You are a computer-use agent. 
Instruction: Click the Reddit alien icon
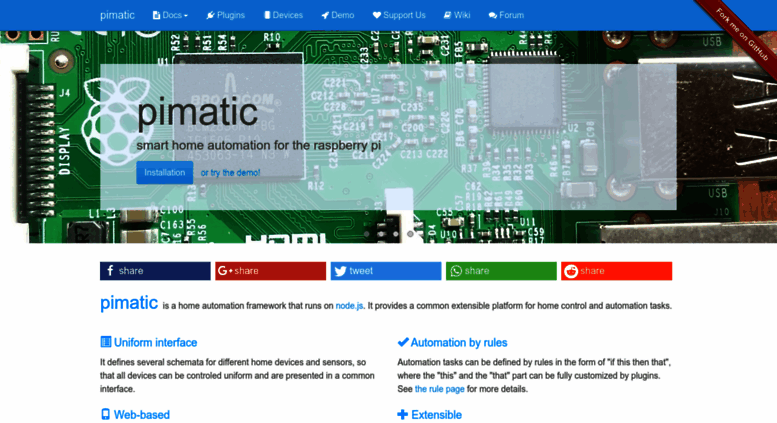571,271
